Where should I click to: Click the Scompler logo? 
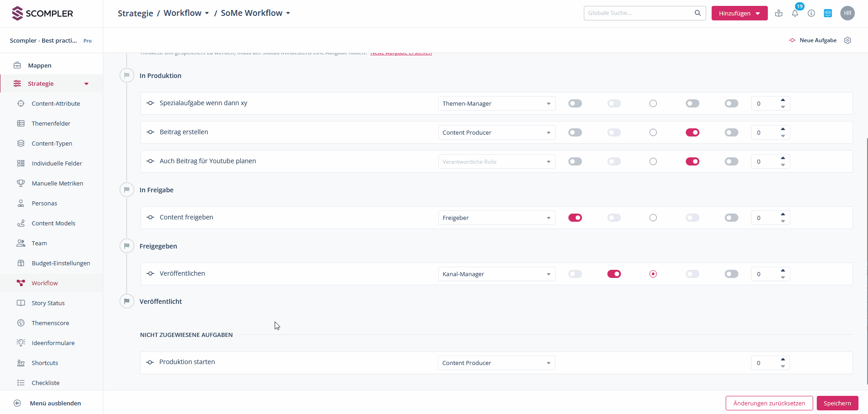(43, 14)
